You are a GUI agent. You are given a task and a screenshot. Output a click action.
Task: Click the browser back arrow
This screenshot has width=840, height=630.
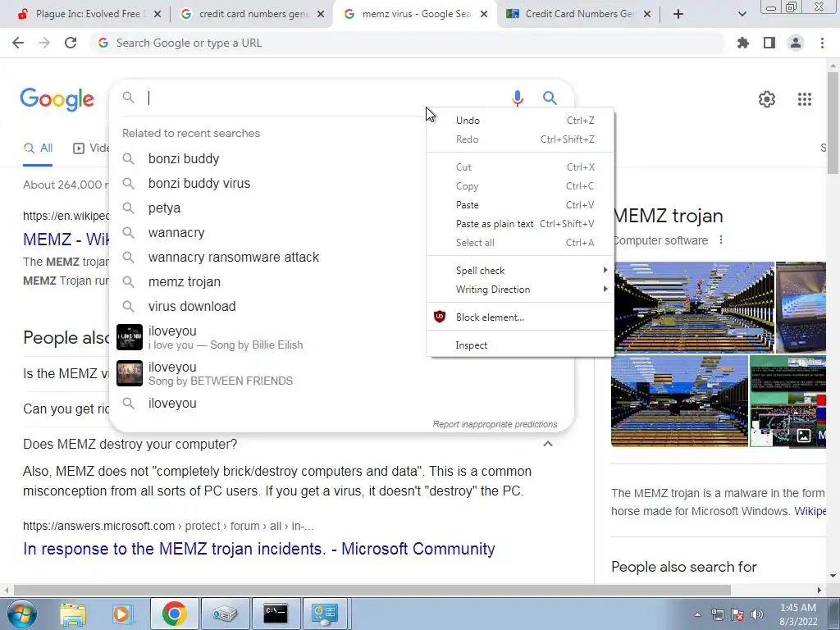[x=18, y=43]
